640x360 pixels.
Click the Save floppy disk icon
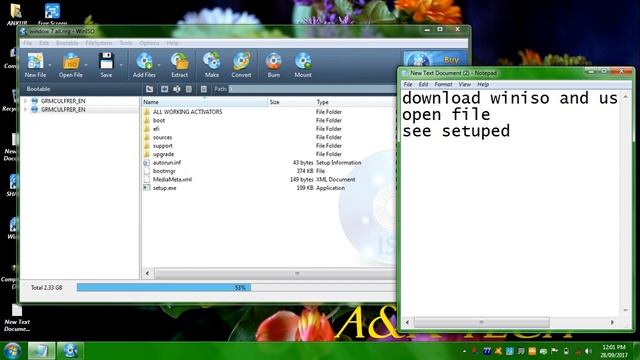(106, 61)
